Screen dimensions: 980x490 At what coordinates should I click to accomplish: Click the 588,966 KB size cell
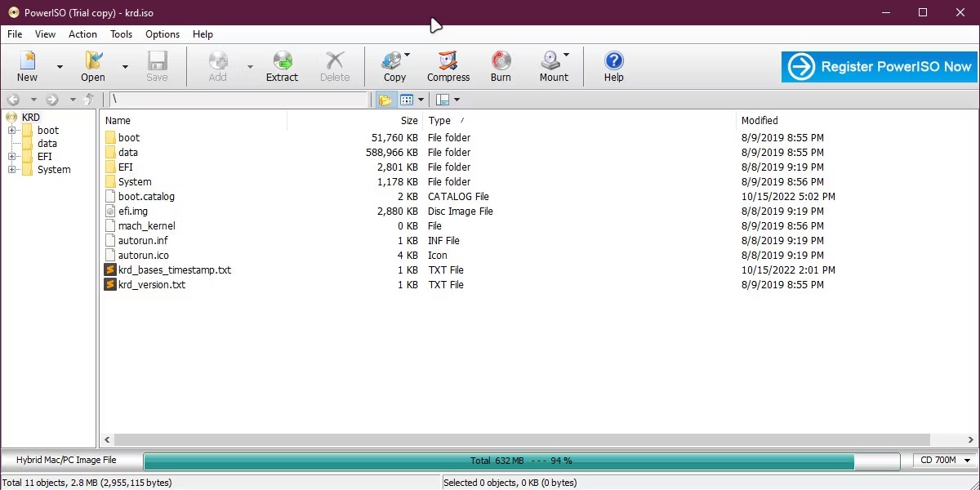pyautogui.click(x=392, y=152)
